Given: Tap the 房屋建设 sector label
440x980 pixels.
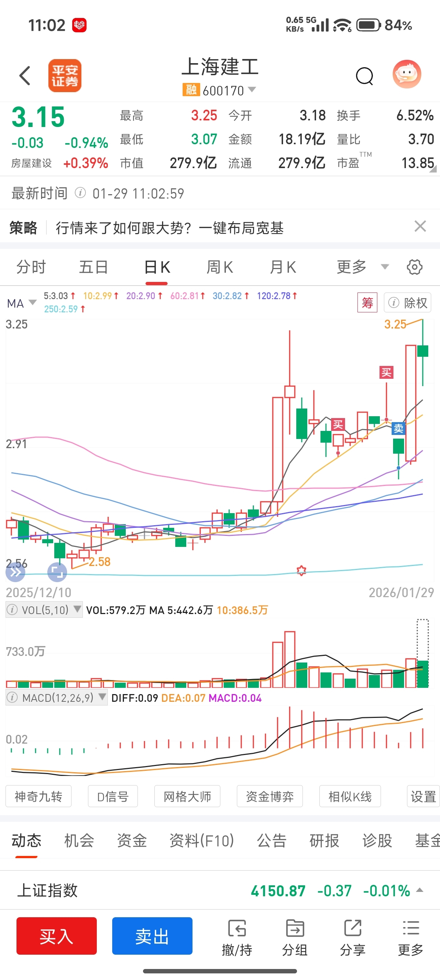Looking at the screenshot, I should coord(31,163).
